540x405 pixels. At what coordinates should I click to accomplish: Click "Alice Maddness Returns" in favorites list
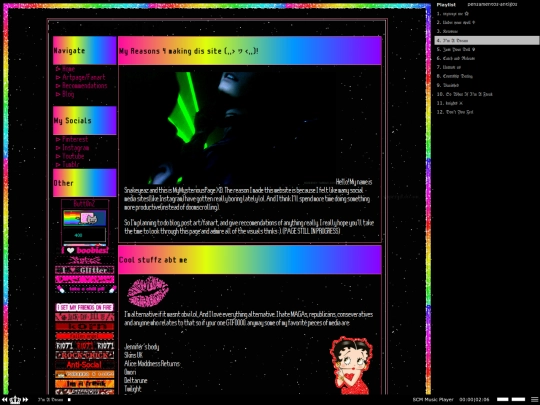(152, 364)
